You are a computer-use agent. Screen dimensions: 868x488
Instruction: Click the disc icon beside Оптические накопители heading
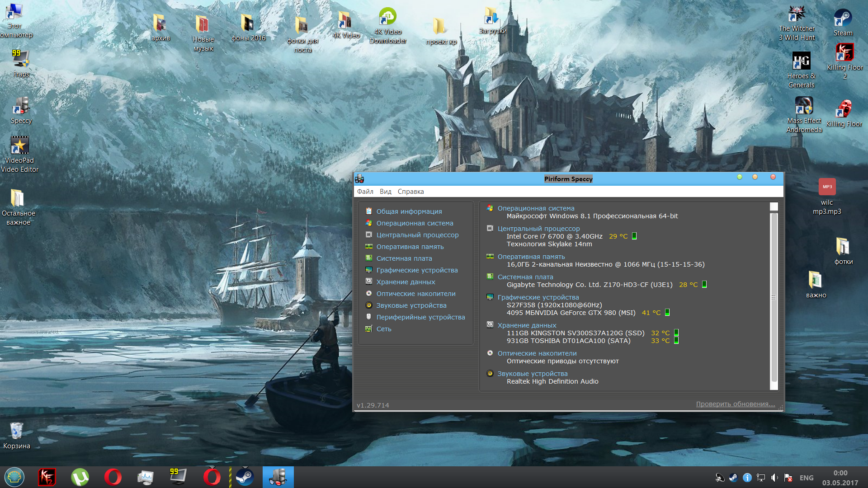click(x=490, y=353)
